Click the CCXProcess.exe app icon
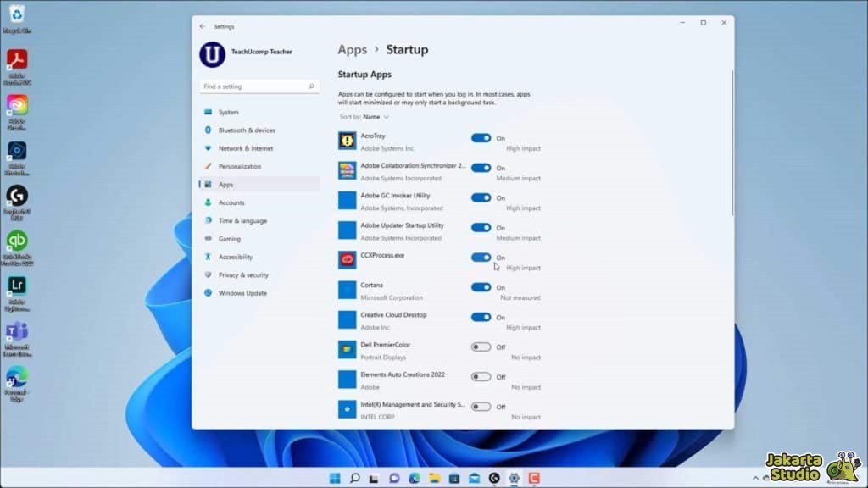The width and height of the screenshot is (868, 488). (x=347, y=260)
